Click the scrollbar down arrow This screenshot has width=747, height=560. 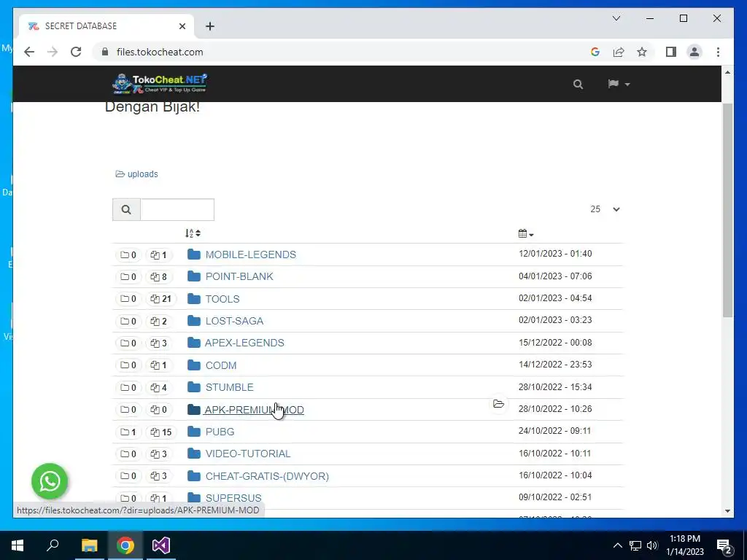pyautogui.click(x=727, y=511)
